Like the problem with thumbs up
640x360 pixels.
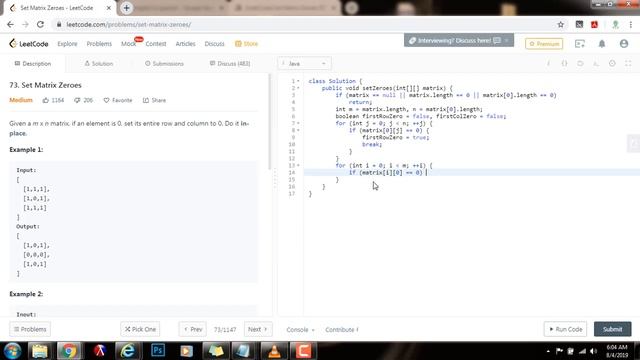click(x=46, y=100)
